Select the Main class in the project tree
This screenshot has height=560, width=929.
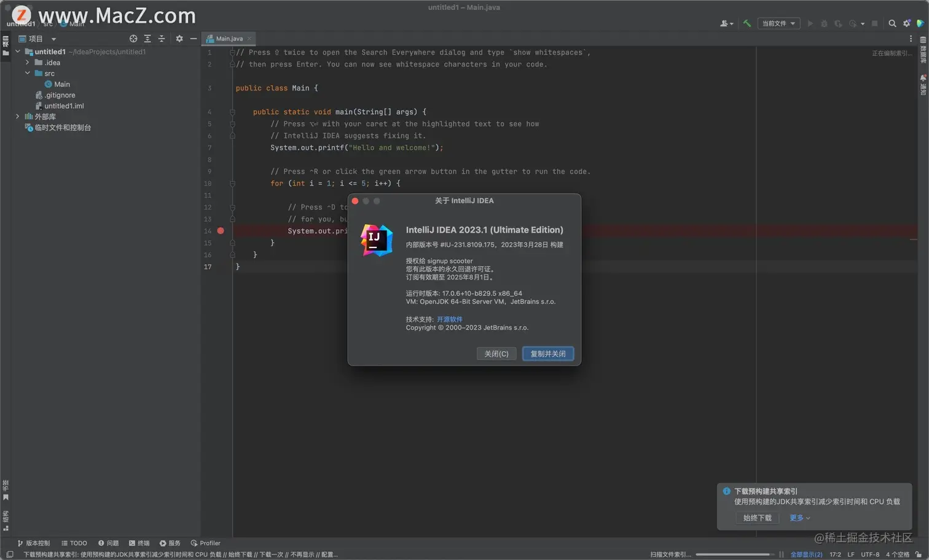57,84
